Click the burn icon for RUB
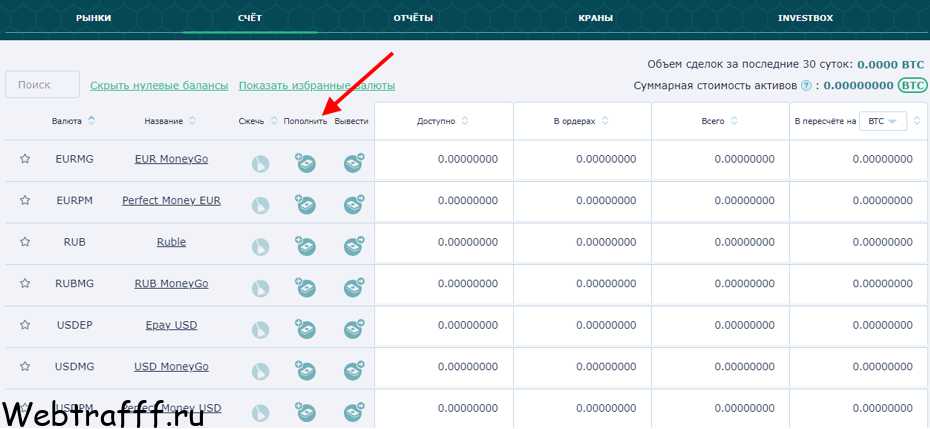Screen dimensions: 930x429 (x=260, y=247)
